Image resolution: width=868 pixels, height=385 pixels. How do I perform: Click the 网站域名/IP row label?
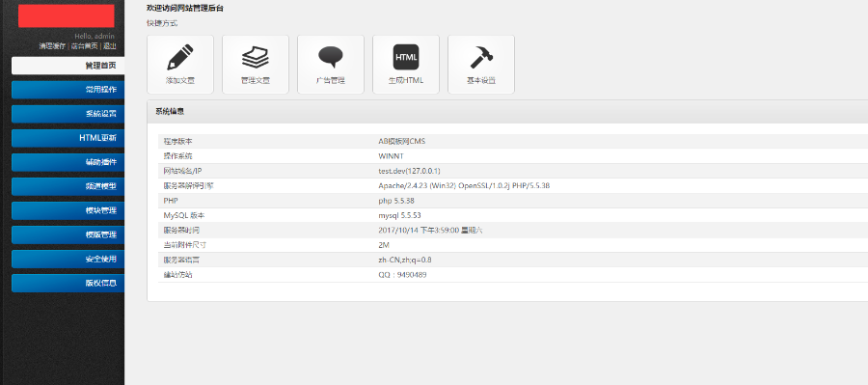pyautogui.click(x=182, y=171)
